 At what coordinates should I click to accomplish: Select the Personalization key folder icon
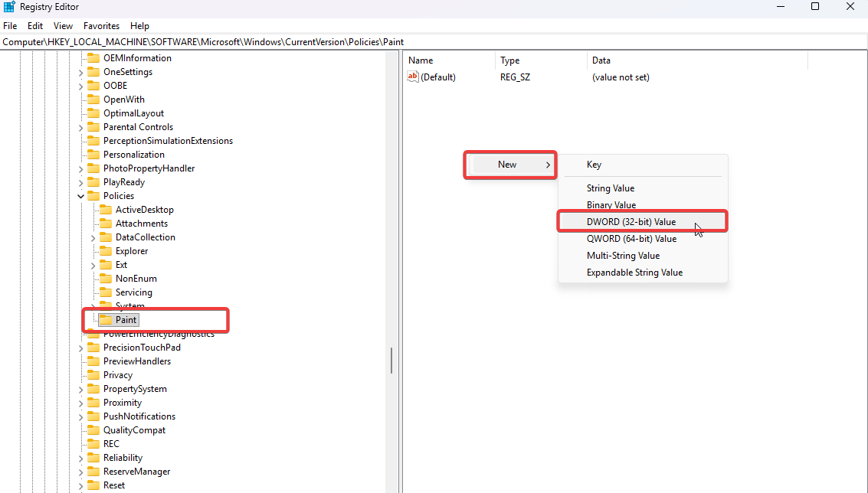(93, 154)
